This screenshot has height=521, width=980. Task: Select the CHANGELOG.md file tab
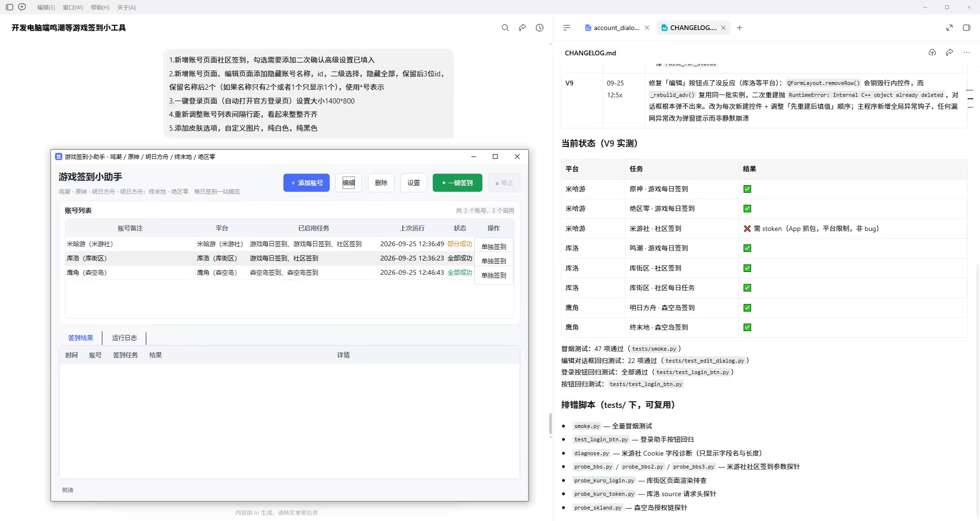[x=689, y=28]
